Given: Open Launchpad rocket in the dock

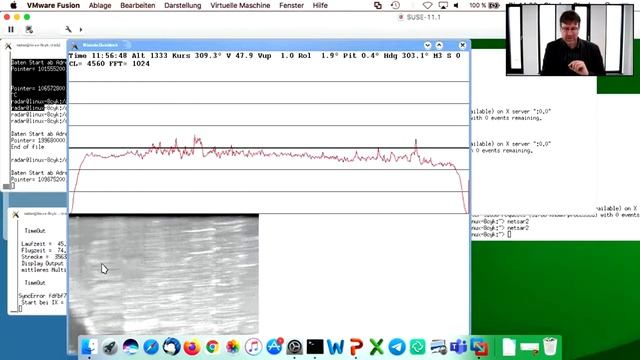Looking at the screenshot, I should click(110, 347).
